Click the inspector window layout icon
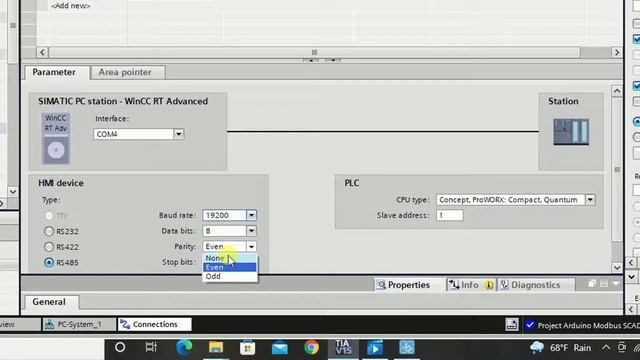The height and width of the screenshot is (360, 640). pyautogui.click(x=604, y=284)
